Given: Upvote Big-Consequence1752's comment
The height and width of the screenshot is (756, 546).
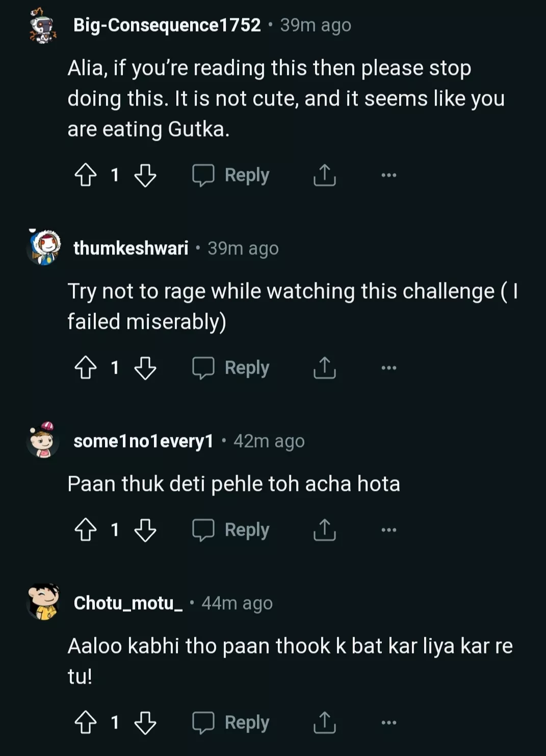Looking at the screenshot, I should [x=86, y=175].
